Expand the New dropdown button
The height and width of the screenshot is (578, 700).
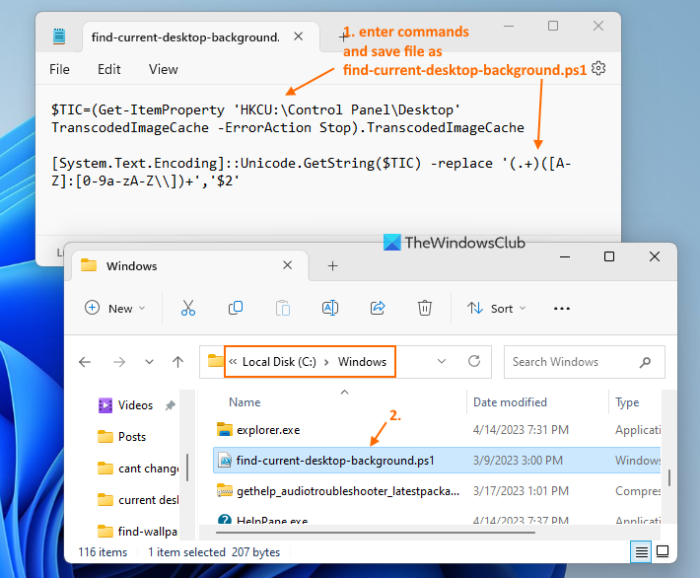(x=115, y=308)
